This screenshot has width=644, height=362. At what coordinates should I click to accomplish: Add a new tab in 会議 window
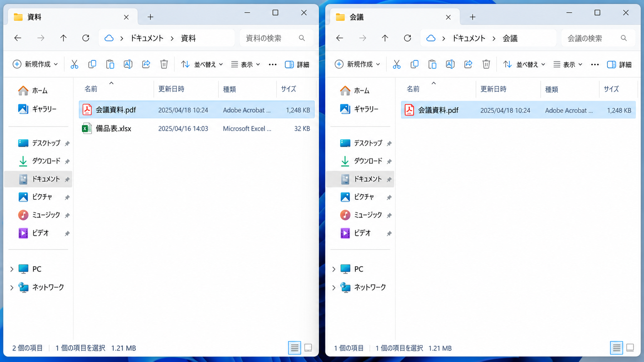[x=473, y=17]
